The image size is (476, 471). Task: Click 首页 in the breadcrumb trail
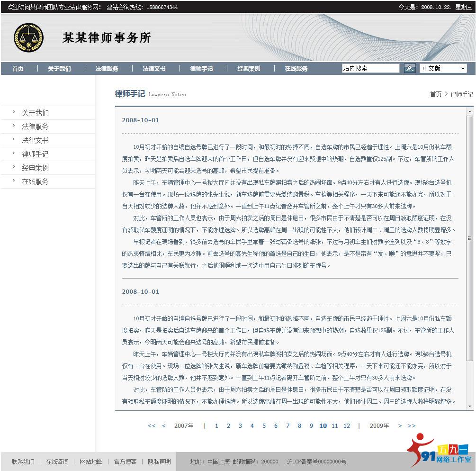tap(435, 94)
